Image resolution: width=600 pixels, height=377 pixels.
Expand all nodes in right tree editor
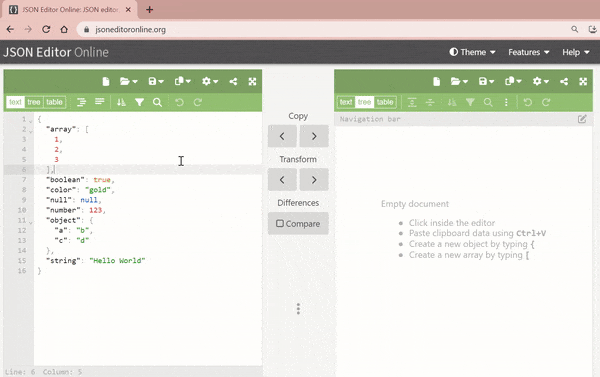[412, 102]
